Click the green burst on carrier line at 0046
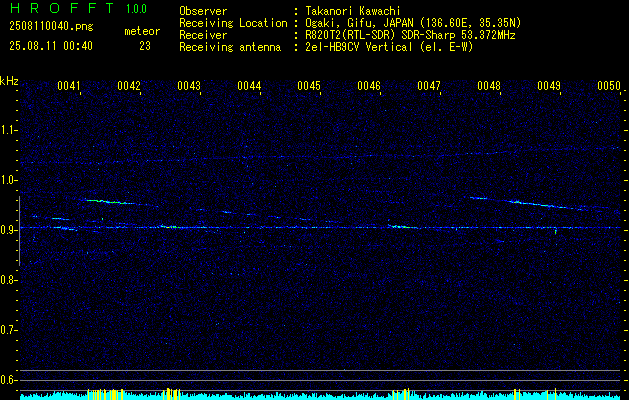Image resolution: width=629 pixels, height=400 pixels. point(401,227)
